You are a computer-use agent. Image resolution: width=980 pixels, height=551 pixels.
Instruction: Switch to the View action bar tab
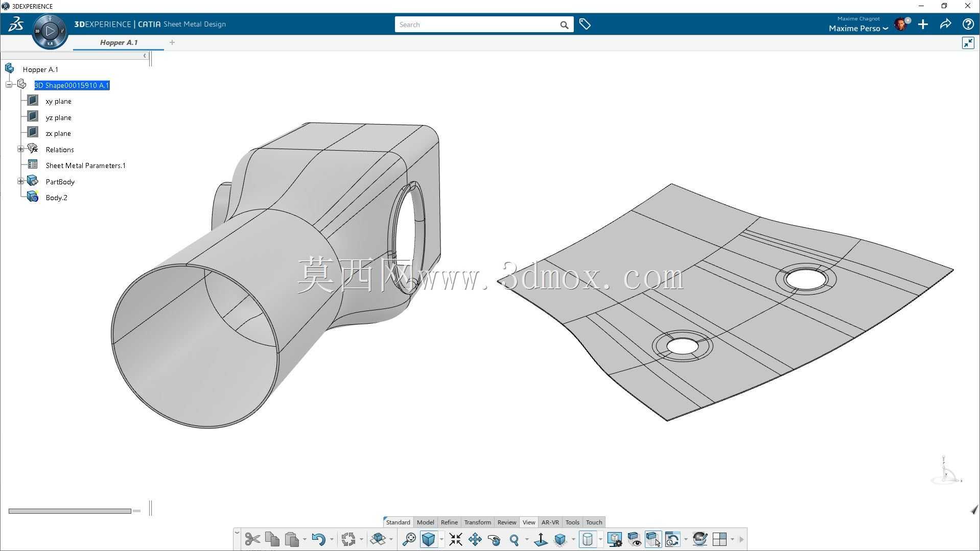click(x=529, y=522)
